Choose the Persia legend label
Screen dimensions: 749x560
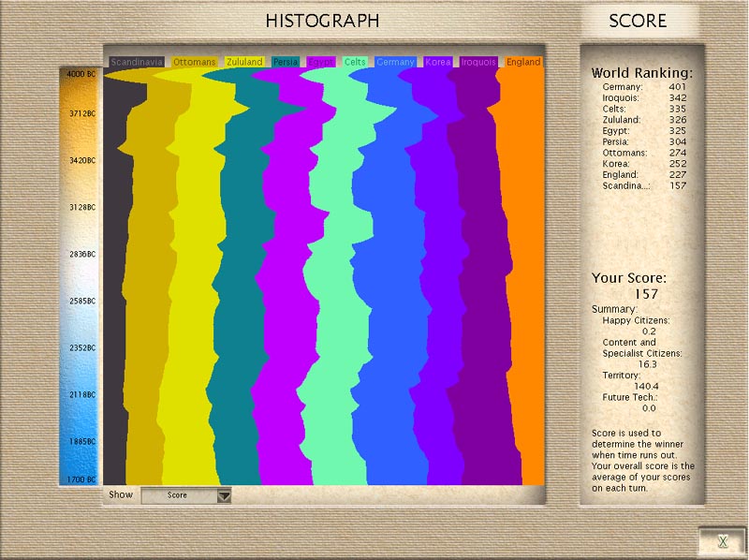point(286,63)
